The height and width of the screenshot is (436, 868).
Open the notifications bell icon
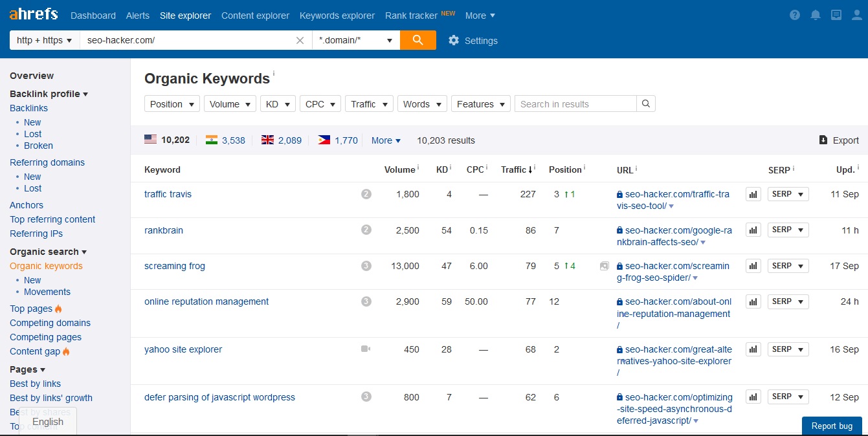[816, 16]
